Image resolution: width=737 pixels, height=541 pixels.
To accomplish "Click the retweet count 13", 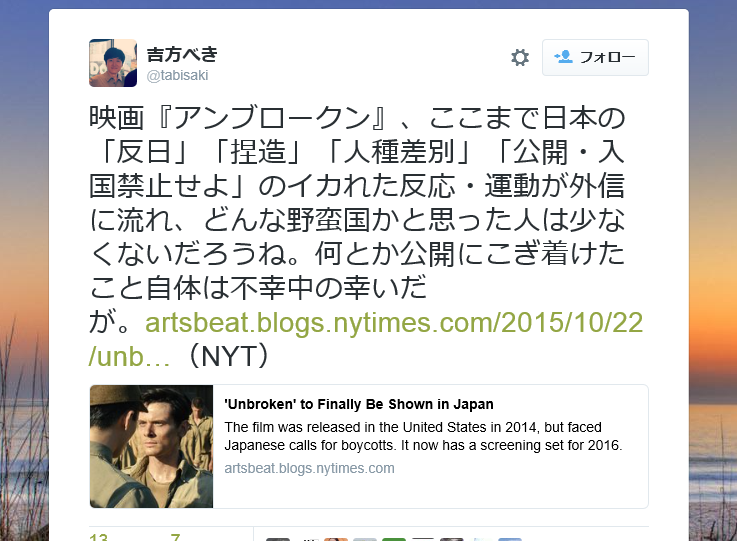I will point(98,537).
